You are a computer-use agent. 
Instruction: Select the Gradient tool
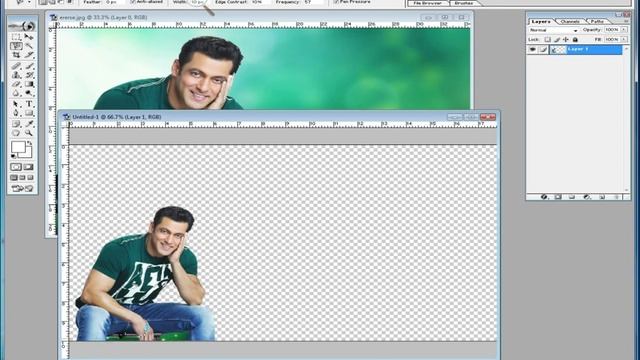click(x=29, y=84)
